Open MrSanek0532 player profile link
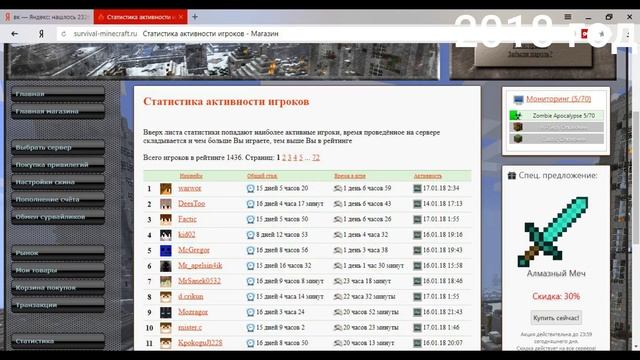The width and height of the screenshot is (640, 360). [199, 281]
